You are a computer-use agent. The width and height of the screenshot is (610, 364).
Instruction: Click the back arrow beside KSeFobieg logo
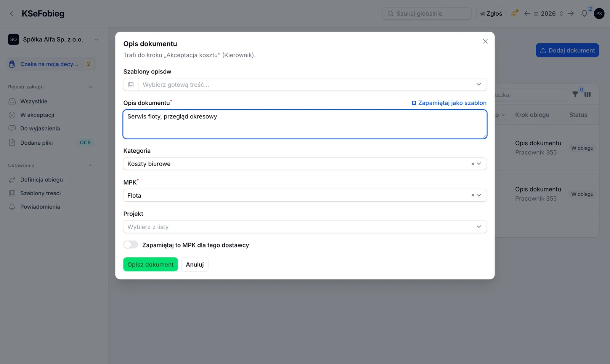tap(12, 14)
